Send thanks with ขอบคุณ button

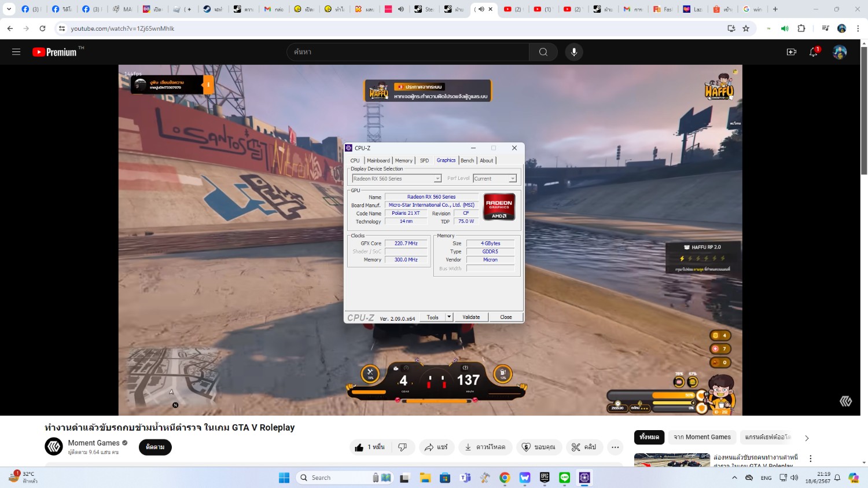[x=539, y=447]
